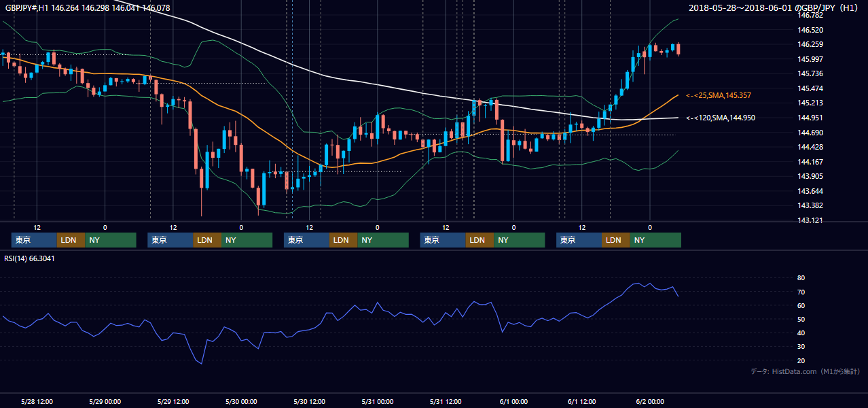Click the 145.213 price axis label
The image size is (868, 408).
coord(810,103)
